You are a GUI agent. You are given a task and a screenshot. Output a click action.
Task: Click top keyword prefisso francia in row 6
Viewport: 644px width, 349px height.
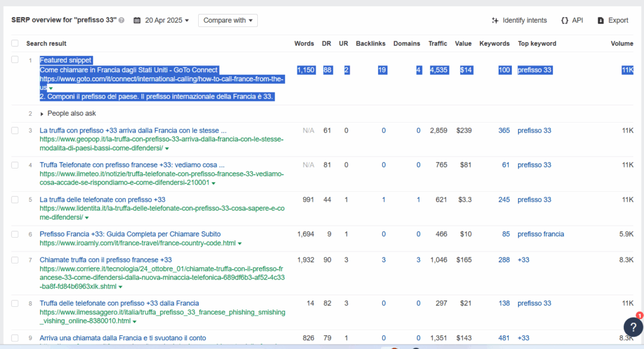[x=540, y=234]
